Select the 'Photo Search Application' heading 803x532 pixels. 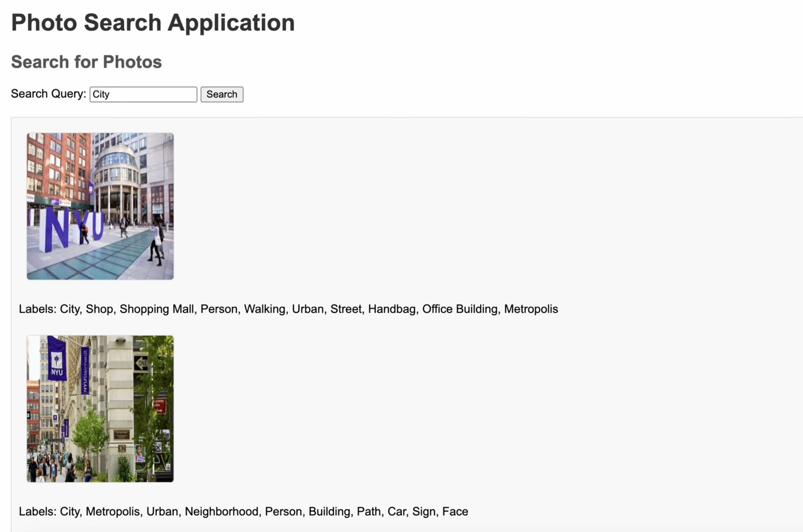click(153, 23)
